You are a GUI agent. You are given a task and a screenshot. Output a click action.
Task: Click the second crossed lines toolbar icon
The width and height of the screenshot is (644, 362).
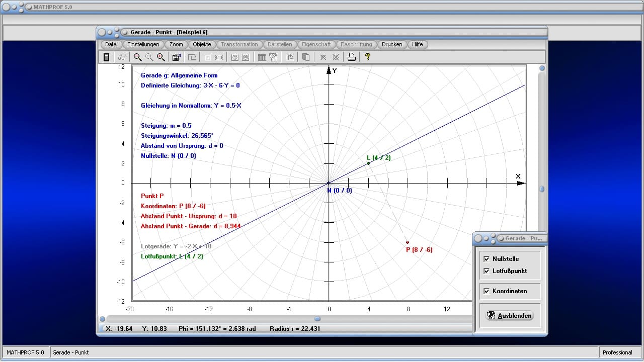pyautogui.click(x=336, y=57)
